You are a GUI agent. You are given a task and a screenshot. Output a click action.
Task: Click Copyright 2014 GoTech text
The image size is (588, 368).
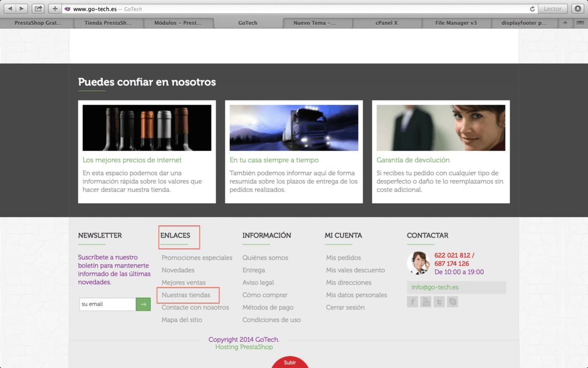pos(244,340)
